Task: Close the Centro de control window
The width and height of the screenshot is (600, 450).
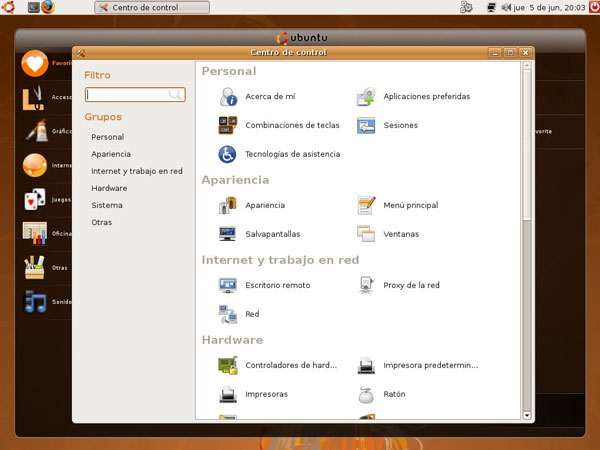Action: coord(526,53)
